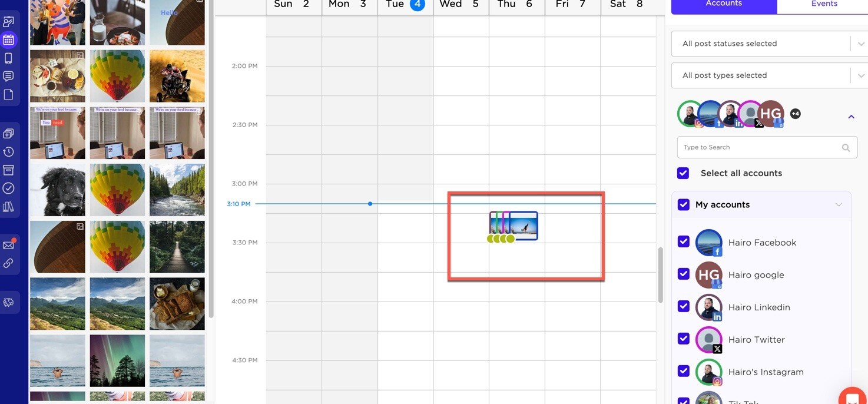The image size is (868, 404).
Task: Click the Hairo google account name
Action: tap(756, 275)
